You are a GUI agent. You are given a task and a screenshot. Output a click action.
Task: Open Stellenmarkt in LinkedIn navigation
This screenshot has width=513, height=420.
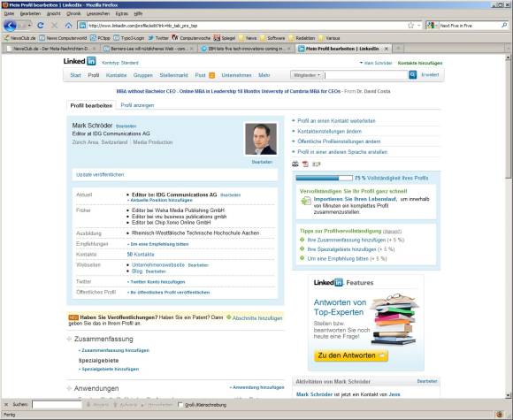173,75
